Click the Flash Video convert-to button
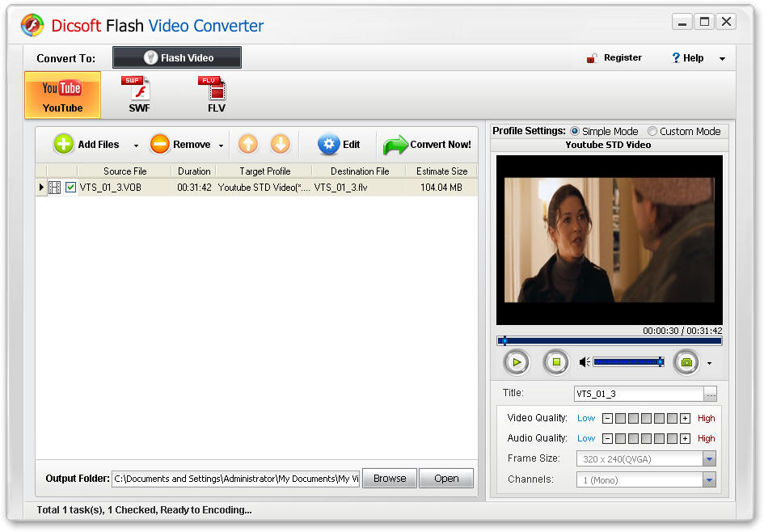 pyautogui.click(x=177, y=57)
